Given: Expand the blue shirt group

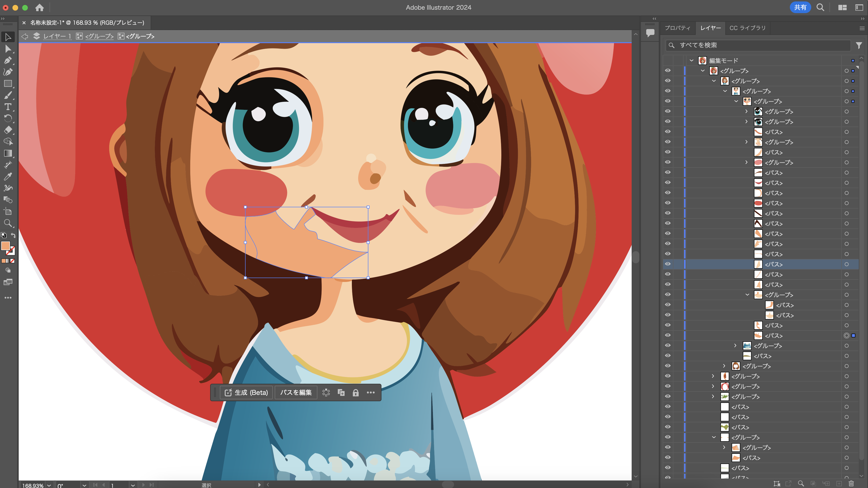Looking at the screenshot, I should click(735, 346).
